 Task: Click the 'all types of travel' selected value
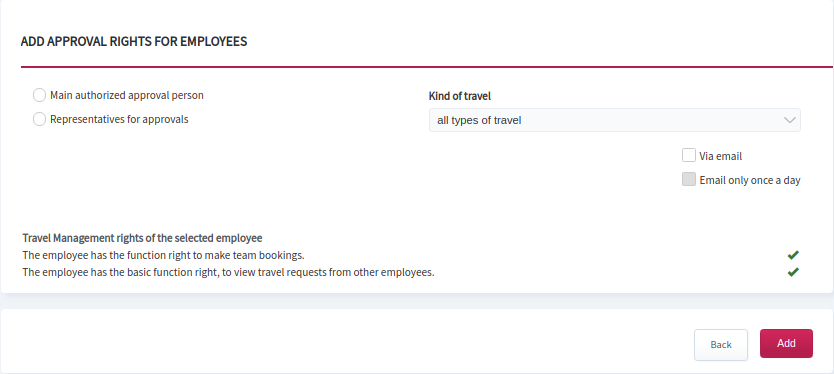point(479,120)
